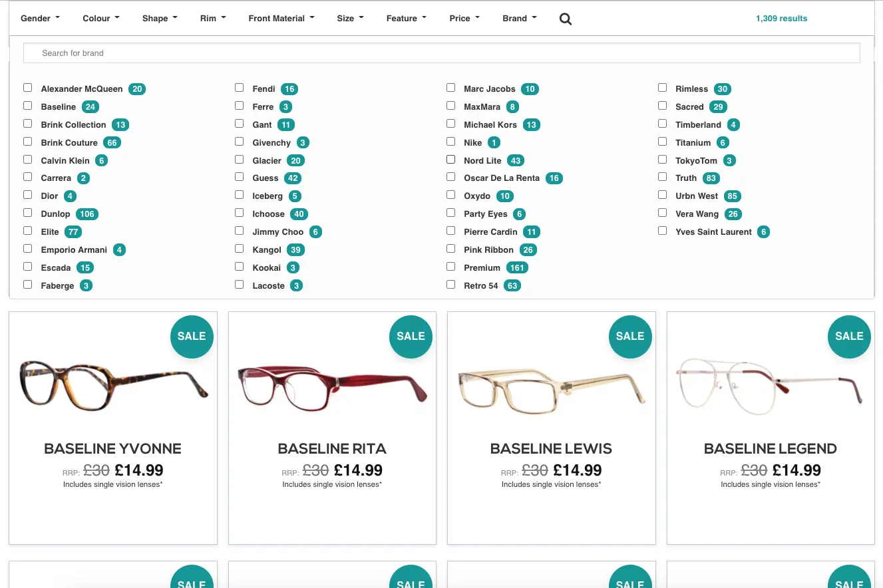Expand the Rim filter dropdown

213,19
